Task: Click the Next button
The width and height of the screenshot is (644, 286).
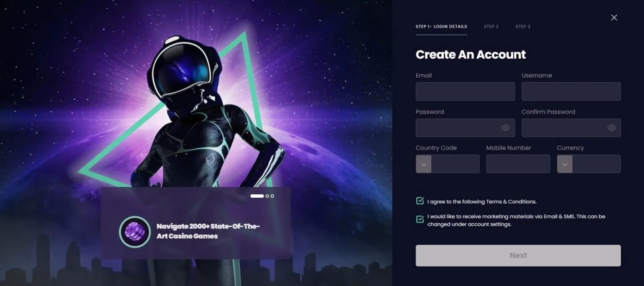Action: coord(518,256)
